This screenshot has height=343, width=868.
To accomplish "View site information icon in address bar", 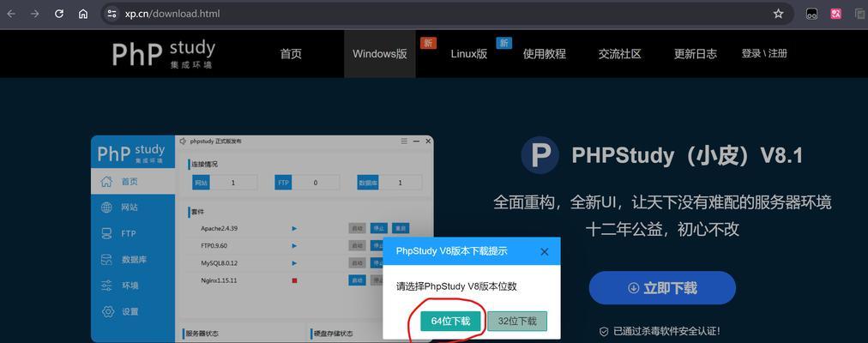I will [x=112, y=14].
